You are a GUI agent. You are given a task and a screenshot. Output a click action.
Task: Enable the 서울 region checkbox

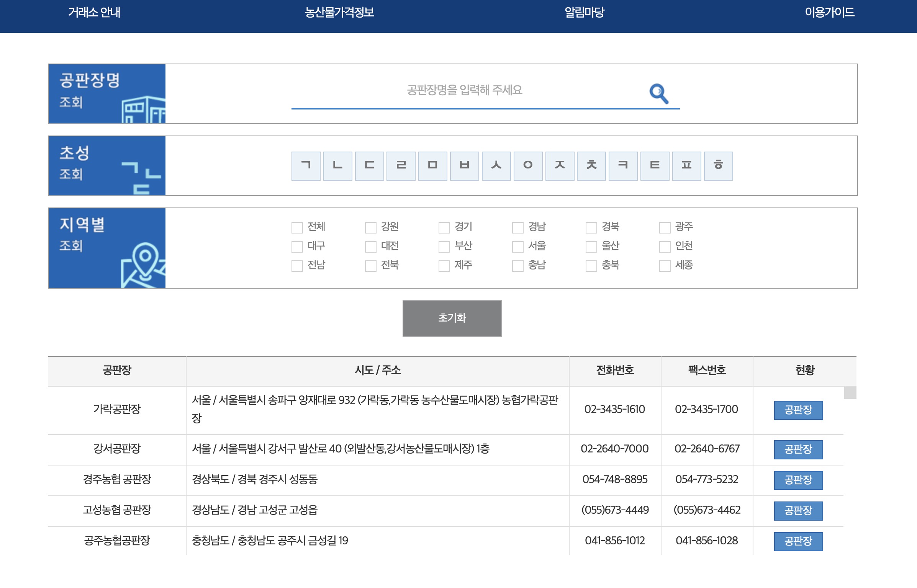coord(518,247)
